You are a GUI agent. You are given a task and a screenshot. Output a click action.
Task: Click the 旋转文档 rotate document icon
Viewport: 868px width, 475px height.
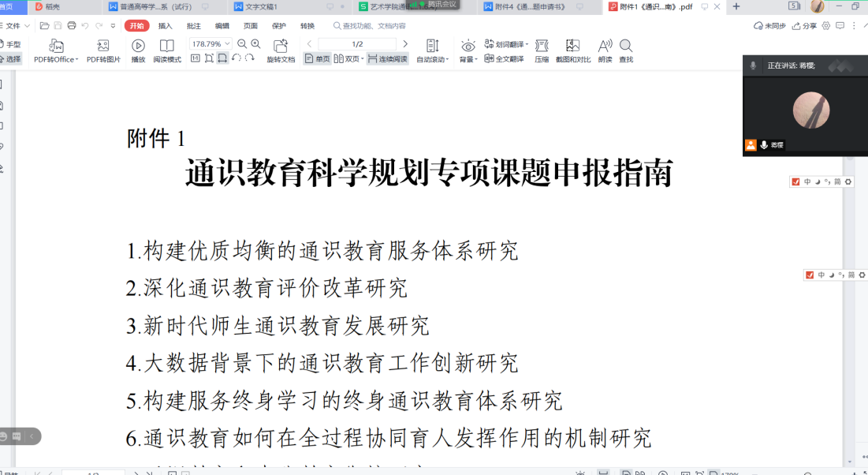tap(281, 46)
